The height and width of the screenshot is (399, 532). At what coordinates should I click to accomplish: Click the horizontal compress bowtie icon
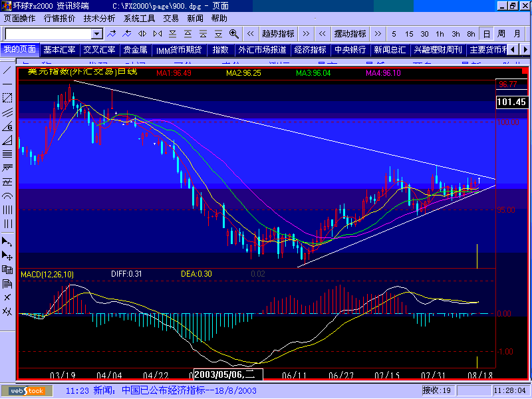(158, 34)
